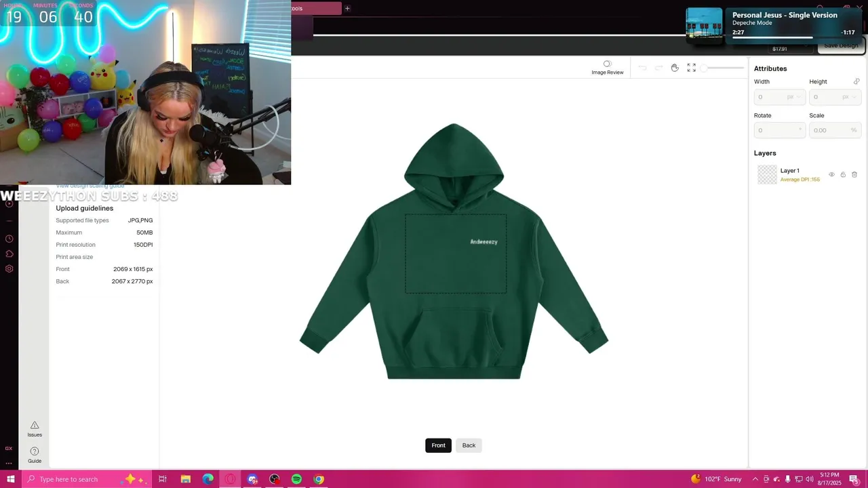Expand the system tray hidden icons
The height and width of the screenshot is (488, 868).
point(755,479)
